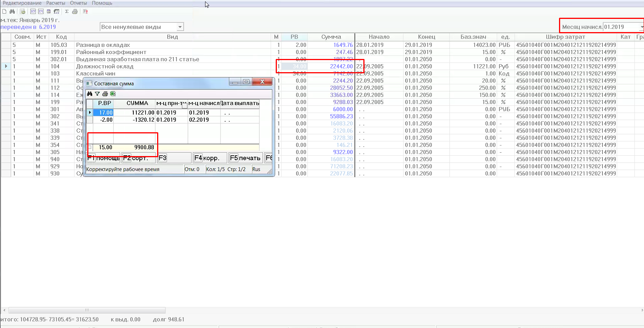
Task: Click the report with red marker toolbar icon
Action: point(85,11)
